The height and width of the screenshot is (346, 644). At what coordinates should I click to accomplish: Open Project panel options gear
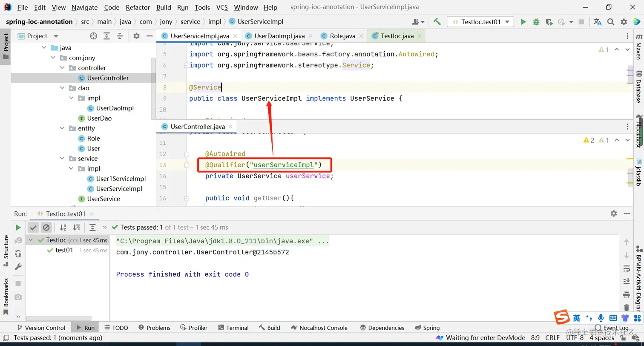pyautogui.click(x=136, y=36)
